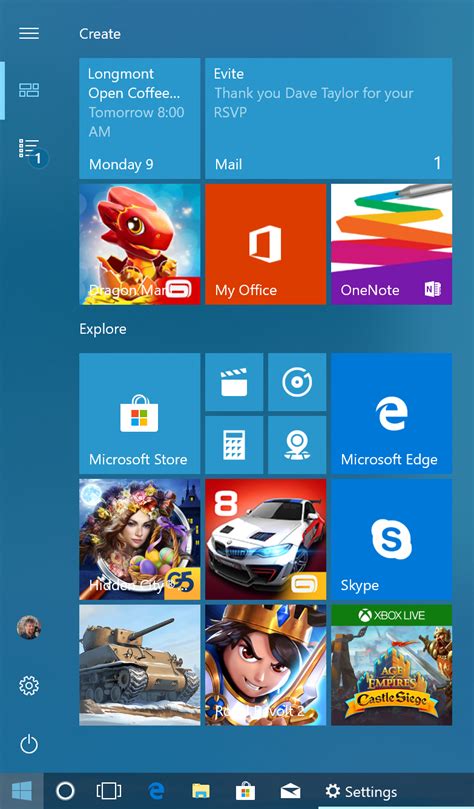Open the Skype tile
This screenshot has width=474, height=809.
coord(391,539)
